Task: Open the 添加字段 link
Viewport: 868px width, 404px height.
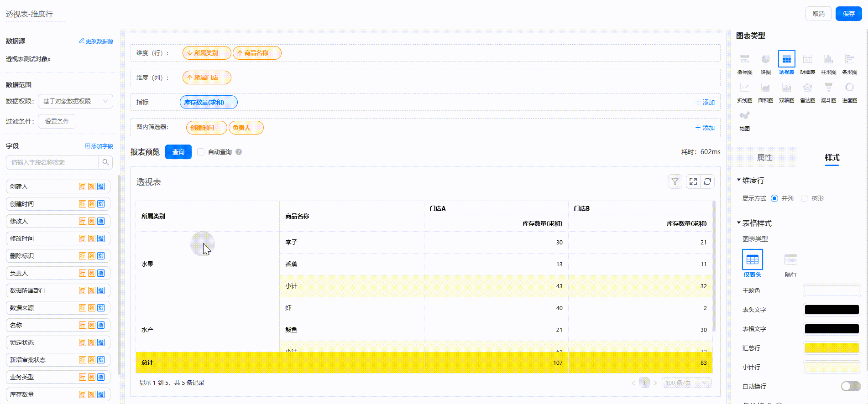Action: pos(99,146)
